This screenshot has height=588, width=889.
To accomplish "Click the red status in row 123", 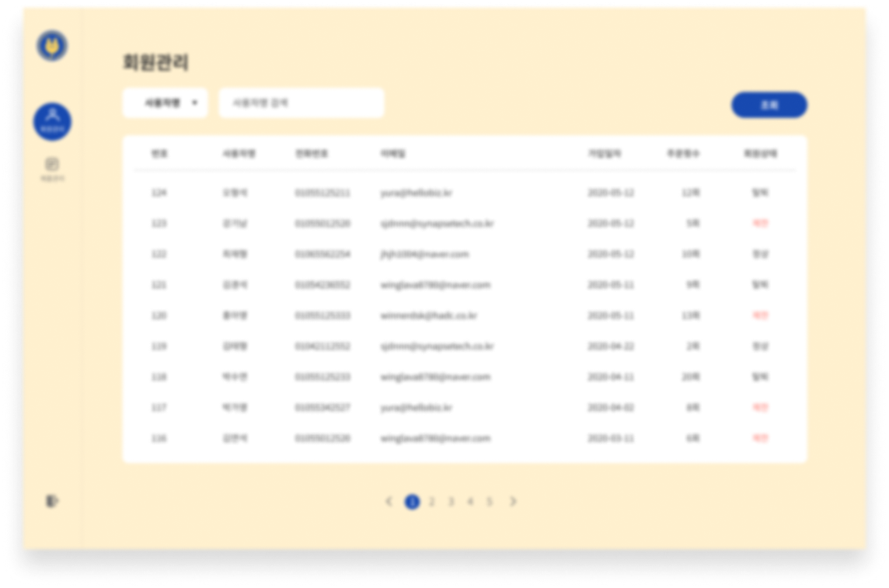I will (760, 223).
